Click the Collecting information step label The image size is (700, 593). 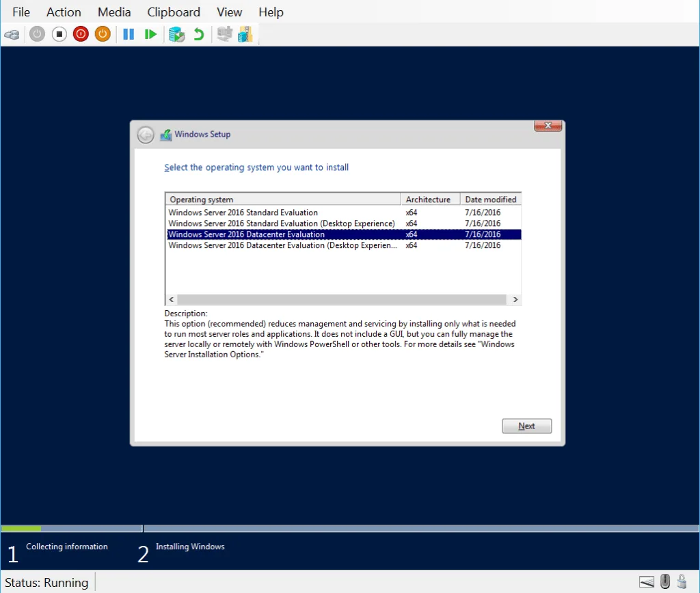click(x=67, y=547)
